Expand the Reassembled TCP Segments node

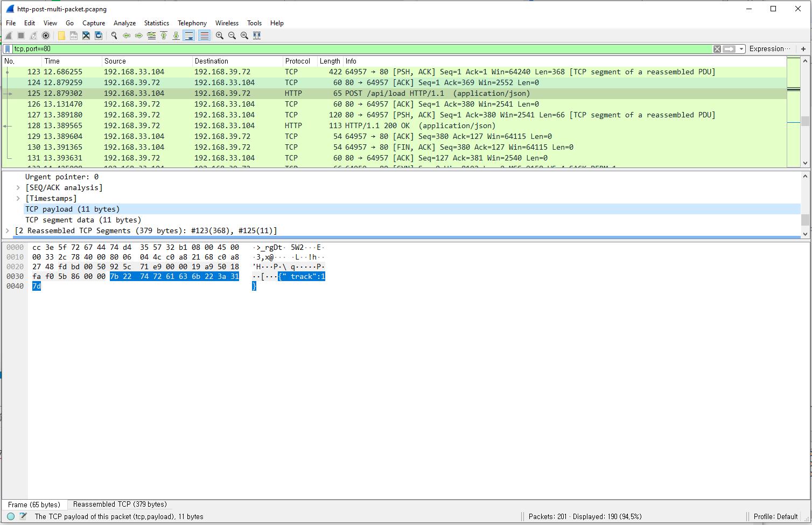[x=8, y=231]
